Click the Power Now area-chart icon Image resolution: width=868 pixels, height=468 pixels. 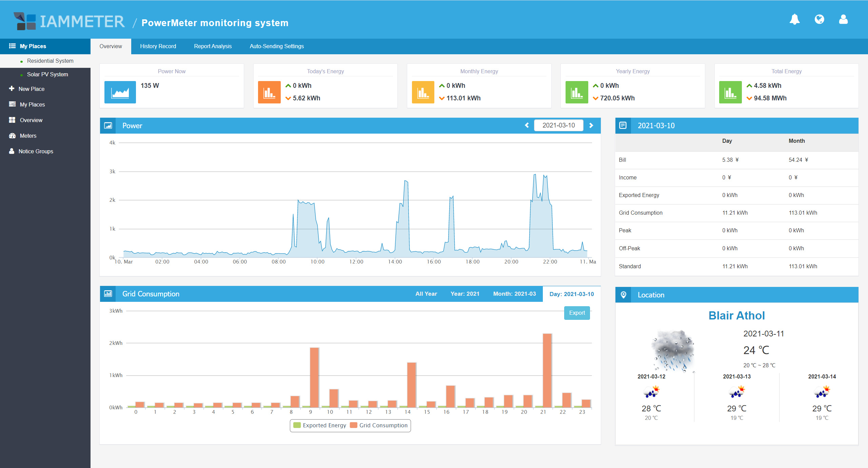tap(120, 92)
